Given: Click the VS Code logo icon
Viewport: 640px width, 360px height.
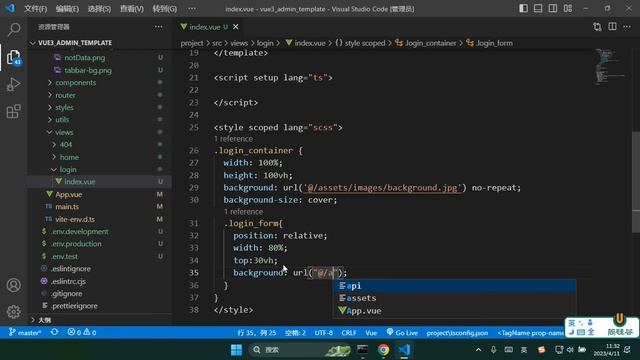Looking at the screenshot, I should (10, 8).
